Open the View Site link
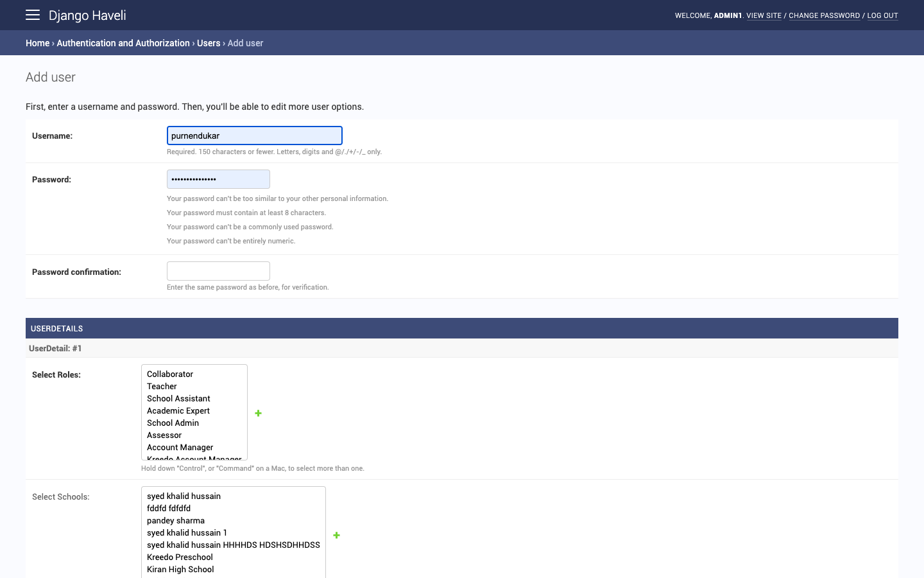 764,15
